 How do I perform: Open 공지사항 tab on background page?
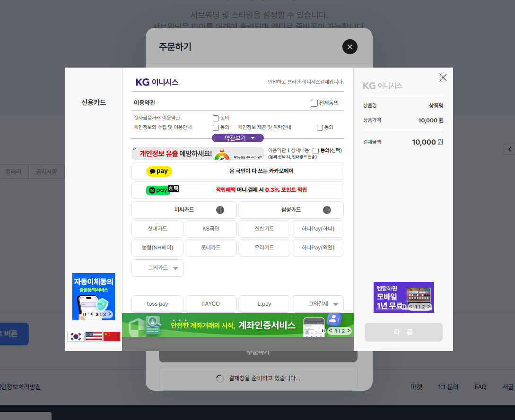click(x=46, y=171)
